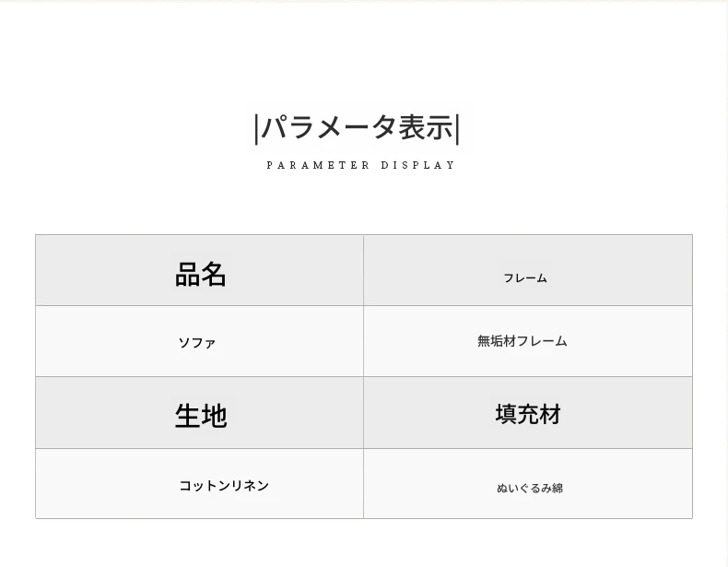
Task: Click the パラメータ表示 heading
Action: click(358, 128)
